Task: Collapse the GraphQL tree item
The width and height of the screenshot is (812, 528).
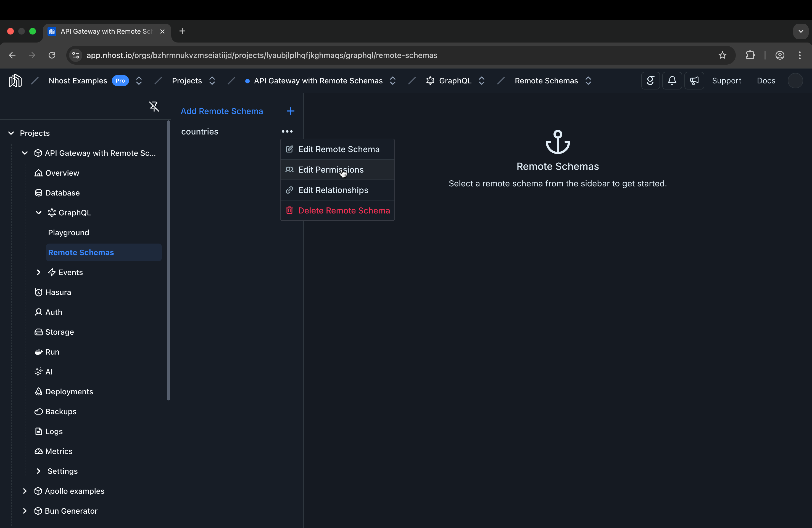Action: point(38,212)
